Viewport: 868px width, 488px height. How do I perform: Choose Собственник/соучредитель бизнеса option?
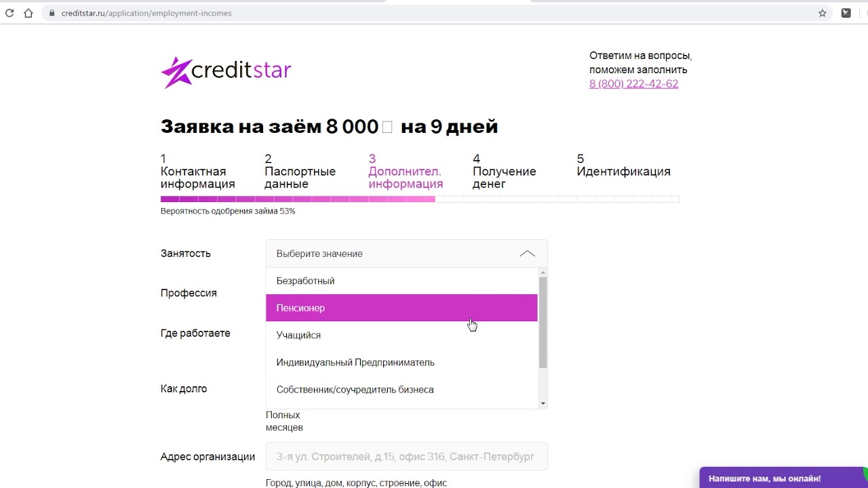(401, 389)
